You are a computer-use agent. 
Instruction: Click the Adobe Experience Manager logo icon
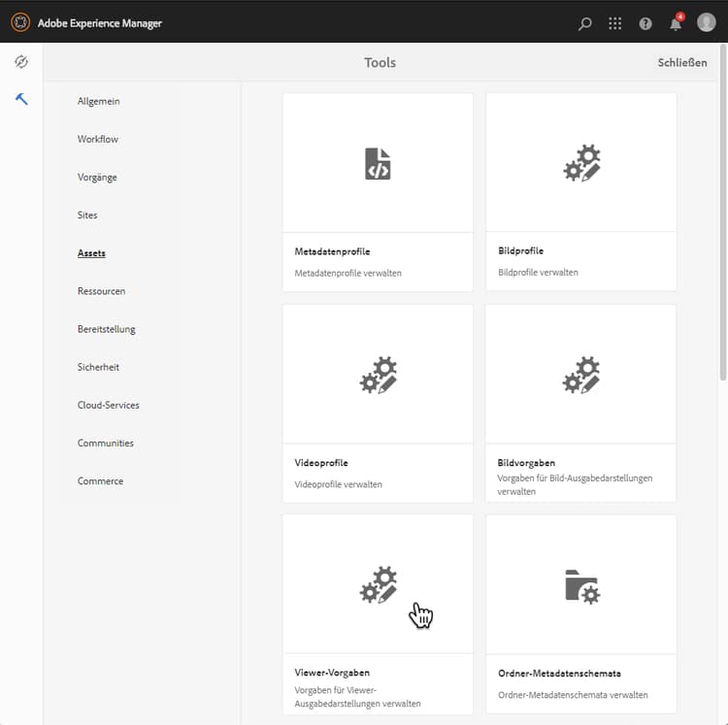[20, 22]
